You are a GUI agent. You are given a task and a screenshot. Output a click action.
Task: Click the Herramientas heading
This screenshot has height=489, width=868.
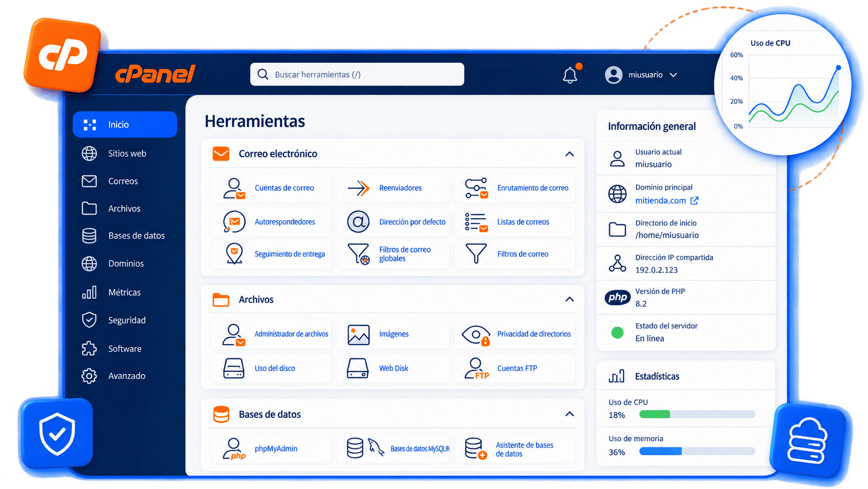[254, 121]
